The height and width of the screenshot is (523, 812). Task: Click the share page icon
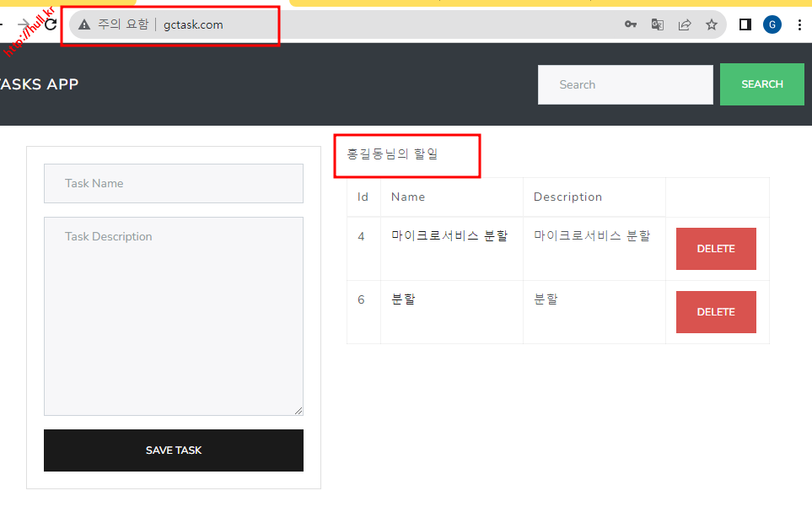(x=685, y=24)
